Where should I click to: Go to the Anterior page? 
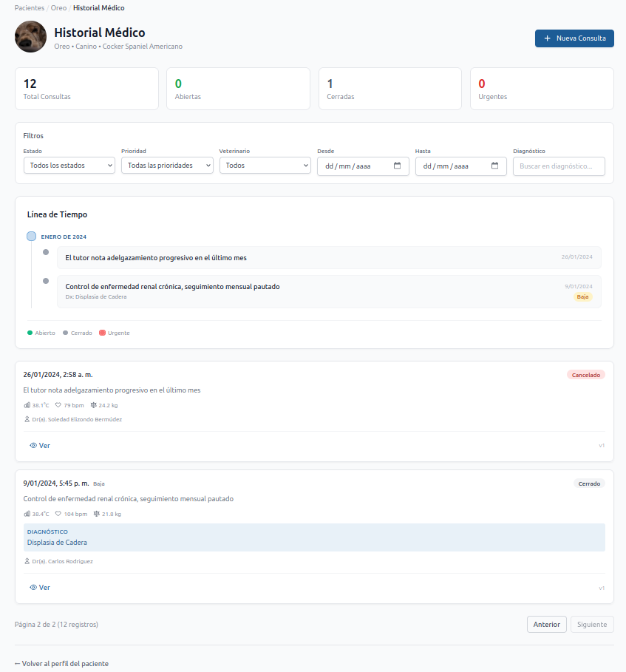coord(547,625)
